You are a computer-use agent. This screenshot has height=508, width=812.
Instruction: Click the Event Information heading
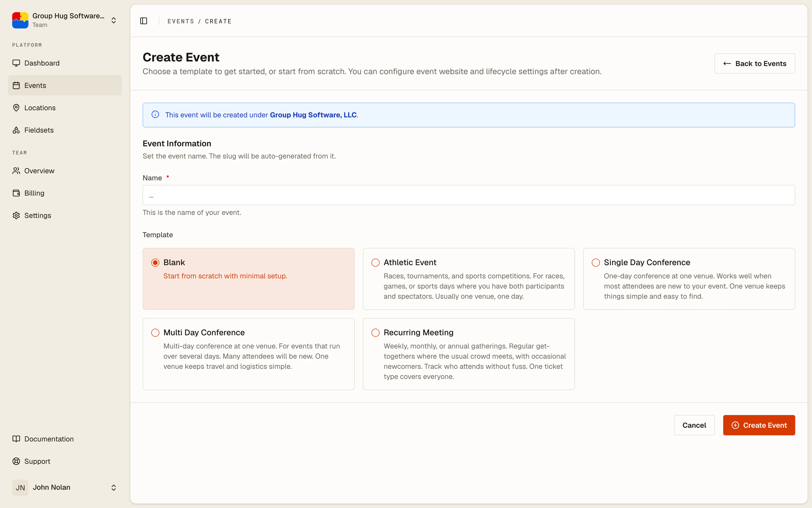pyautogui.click(x=177, y=144)
